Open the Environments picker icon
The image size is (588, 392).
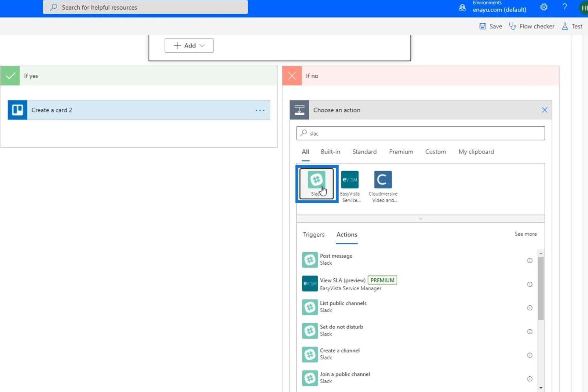[462, 7]
